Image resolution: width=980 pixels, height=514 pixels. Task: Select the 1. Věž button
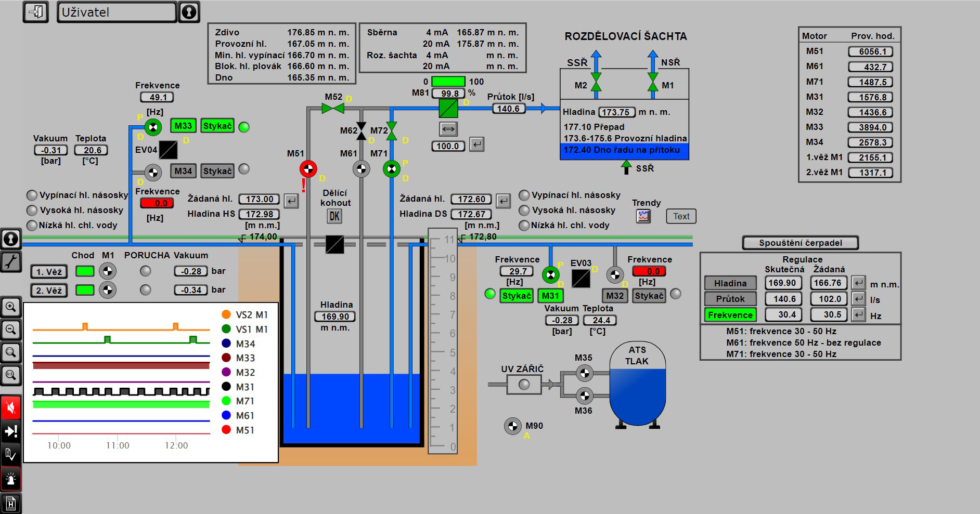[x=49, y=272]
